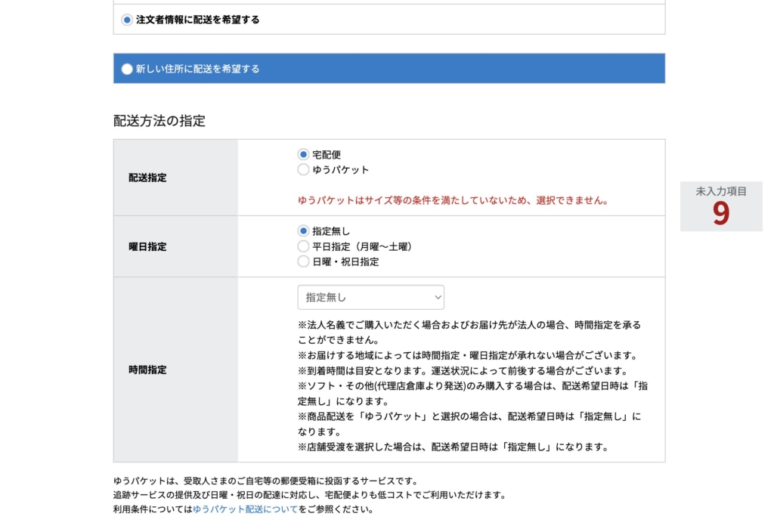Pick the ゆうパケット radio button
The image size is (774, 532).
[304, 170]
